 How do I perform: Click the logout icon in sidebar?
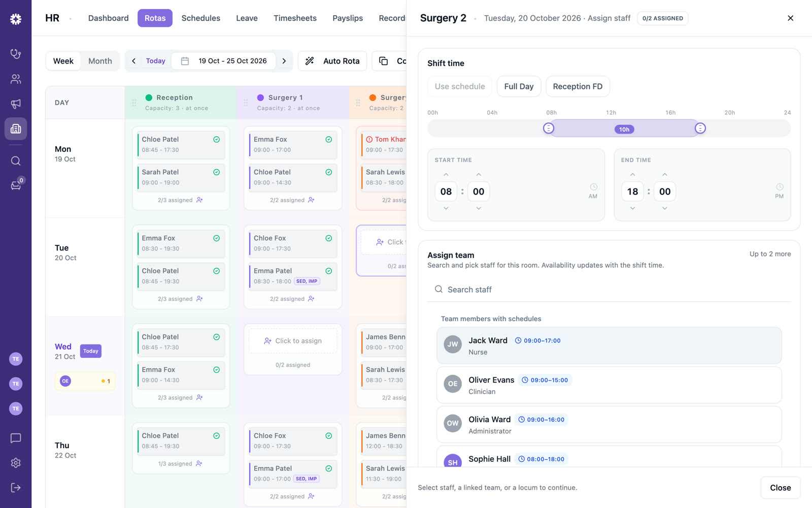click(16, 488)
